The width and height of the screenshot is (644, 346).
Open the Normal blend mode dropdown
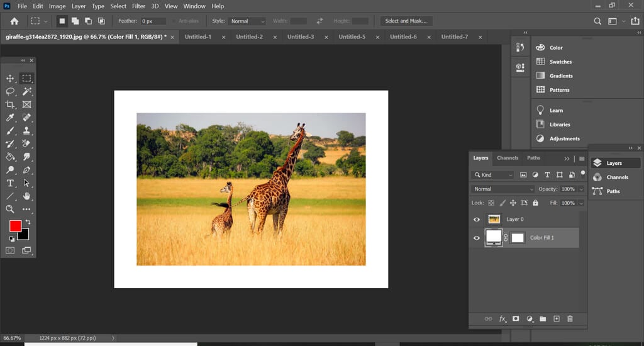tap(502, 189)
